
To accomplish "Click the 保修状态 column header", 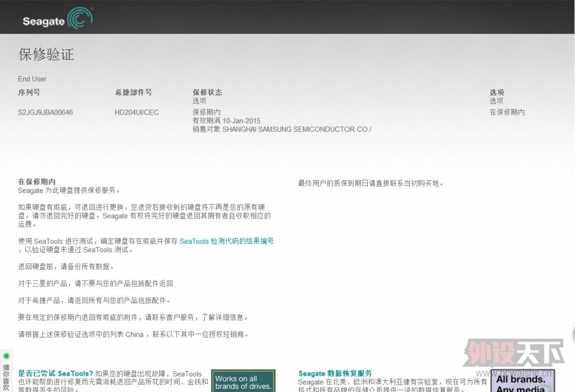I will [x=208, y=92].
